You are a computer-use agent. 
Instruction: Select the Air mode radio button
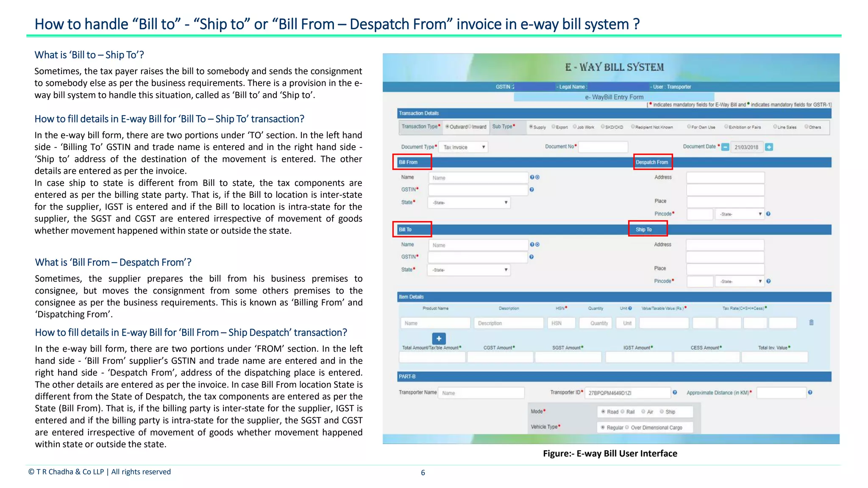643,411
